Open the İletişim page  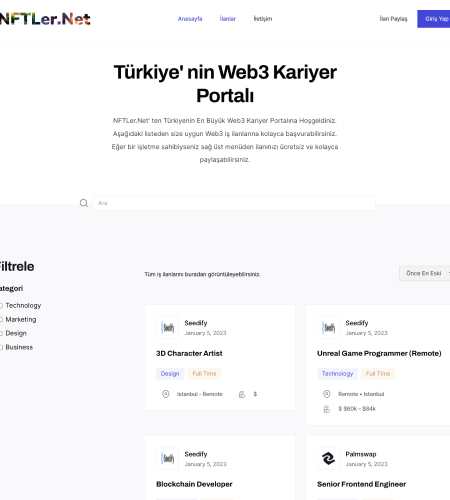[x=263, y=19]
